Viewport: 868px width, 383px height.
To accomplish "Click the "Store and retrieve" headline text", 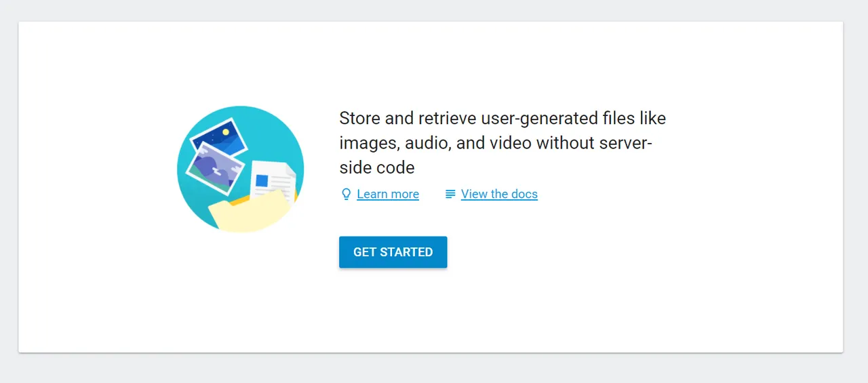I will click(502, 142).
